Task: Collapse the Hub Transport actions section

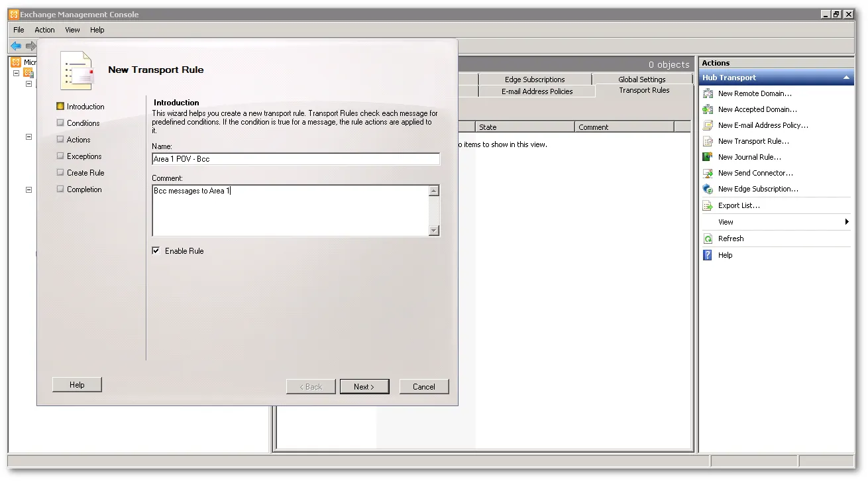Action: click(846, 78)
